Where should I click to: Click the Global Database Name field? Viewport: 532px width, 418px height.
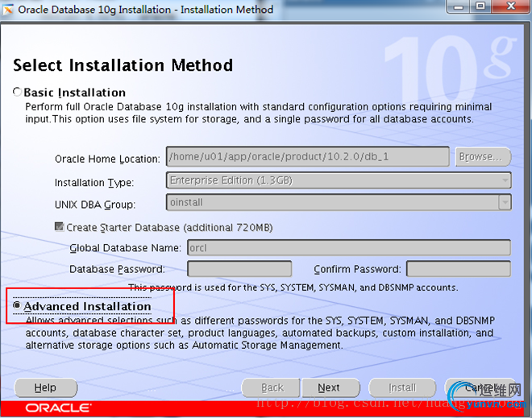coord(349,247)
